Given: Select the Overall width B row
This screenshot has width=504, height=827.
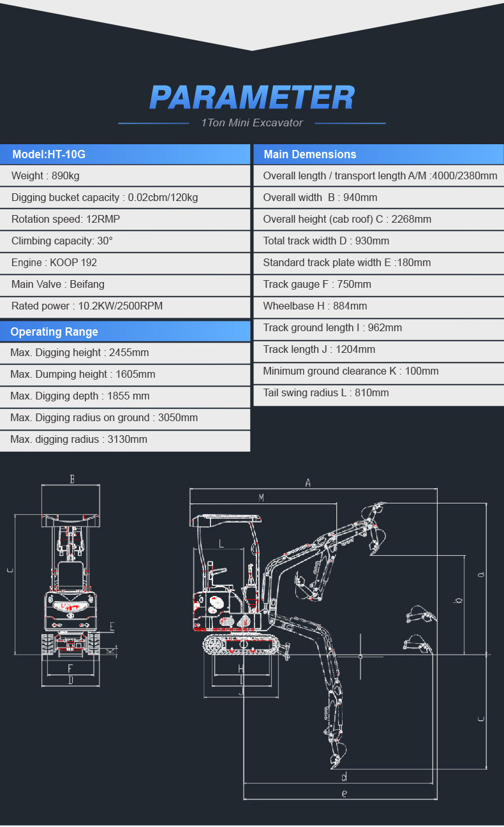Looking at the screenshot, I should click(379, 198).
